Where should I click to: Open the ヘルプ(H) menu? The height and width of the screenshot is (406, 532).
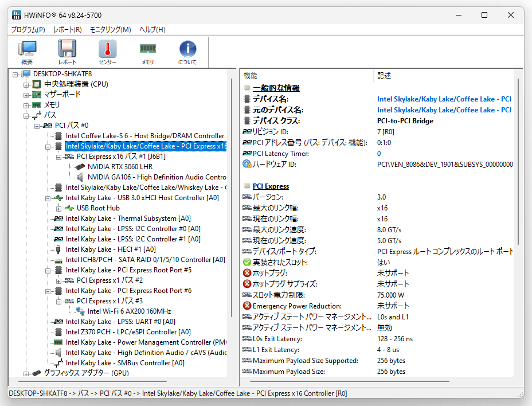[x=152, y=30]
